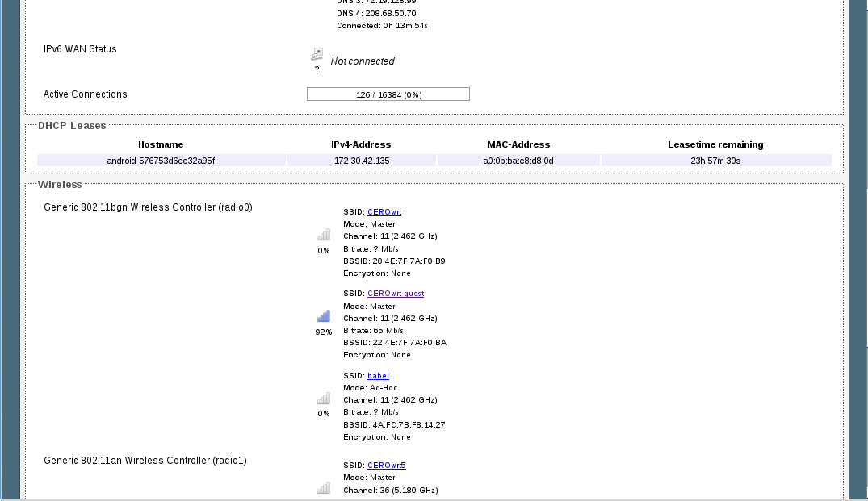Click the signal icon for CEROwrt SSID
This screenshot has height=501, width=868.
[x=324, y=236]
